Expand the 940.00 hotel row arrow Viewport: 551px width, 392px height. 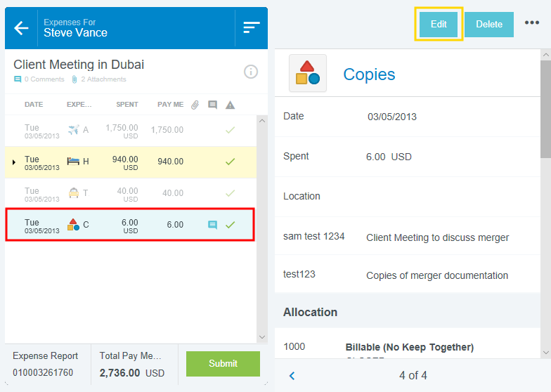pyautogui.click(x=14, y=162)
